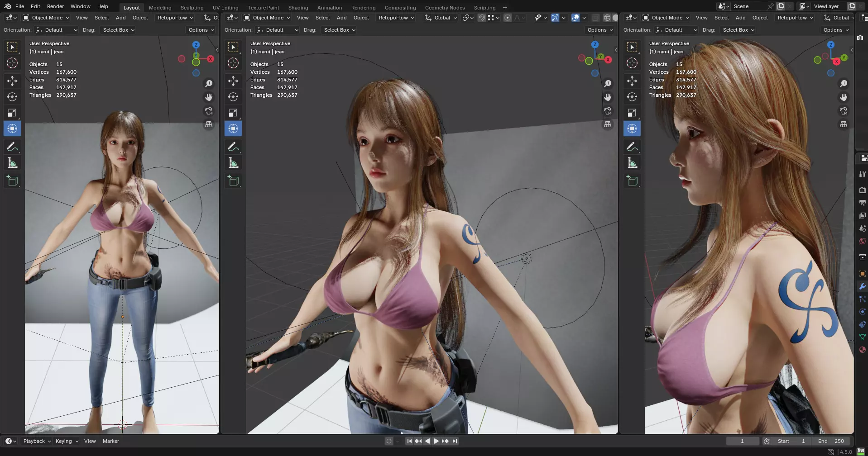Image resolution: width=868 pixels, height=456 pixels.
Task: Toggle camera view in left viewport
Action: click(x=209, y=111)
